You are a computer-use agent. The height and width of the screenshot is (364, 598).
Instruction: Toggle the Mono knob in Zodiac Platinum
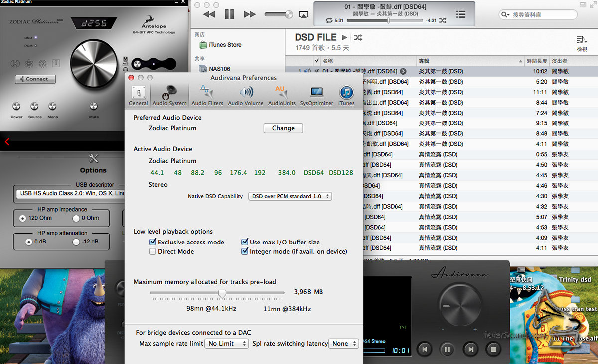(52, 106)
